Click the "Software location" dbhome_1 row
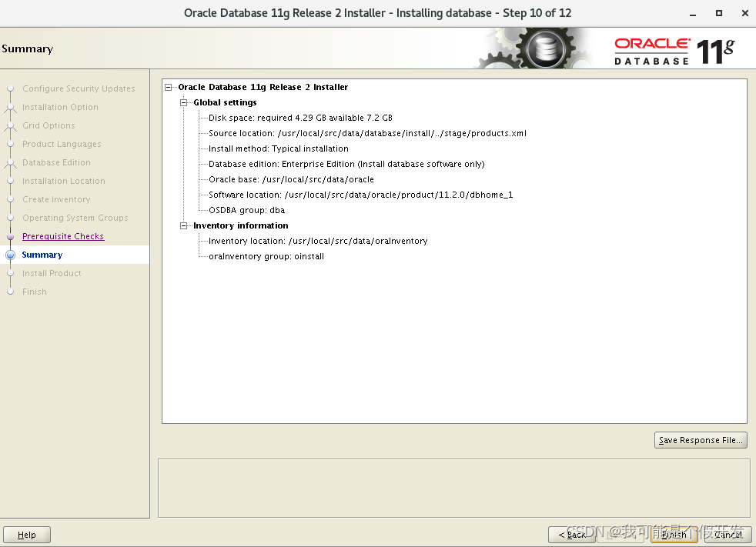 pyautogui.click(x=360, y=195)
